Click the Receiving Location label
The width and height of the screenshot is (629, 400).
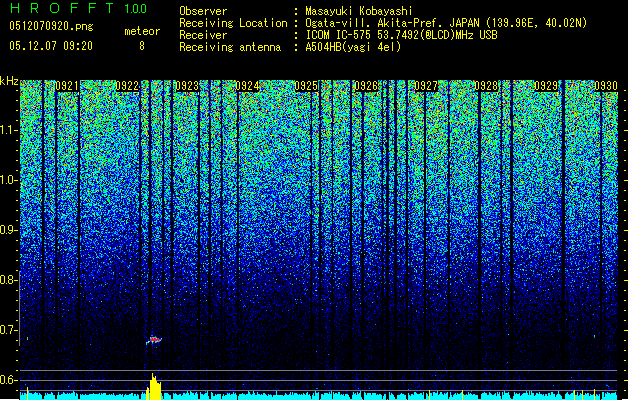(x=233, y=23)
